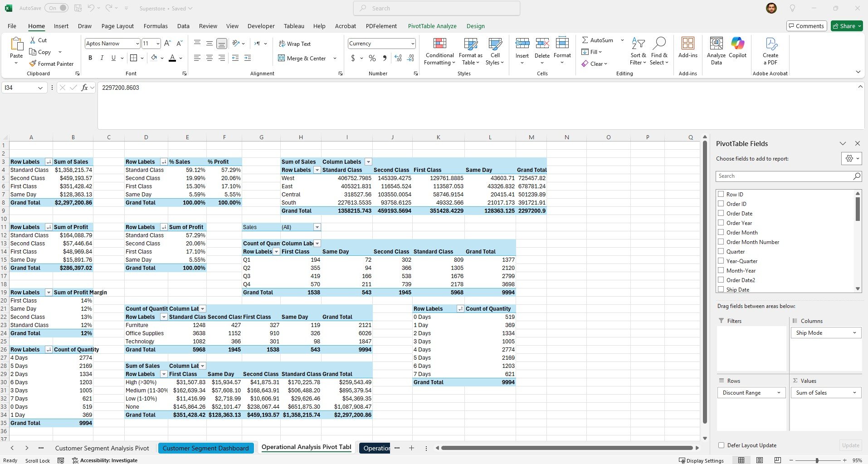
Task: Check the Ship Date field
Action: pos(721,289)
